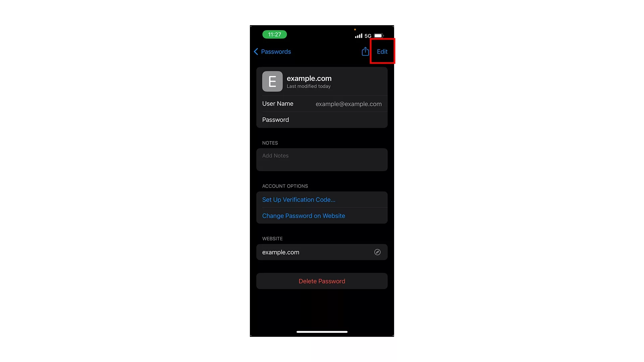Toggle the password visibility option
The width and height of the screenshot is (644, 362).
pyautogui.click(x=322, y=119)
